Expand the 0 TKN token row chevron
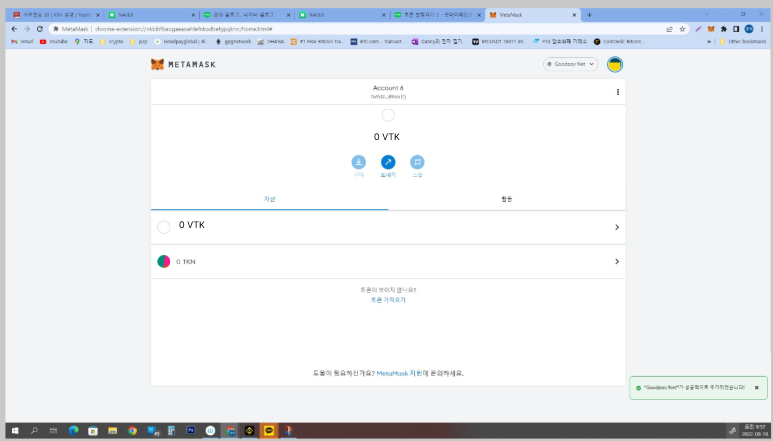 coord(616,261)
